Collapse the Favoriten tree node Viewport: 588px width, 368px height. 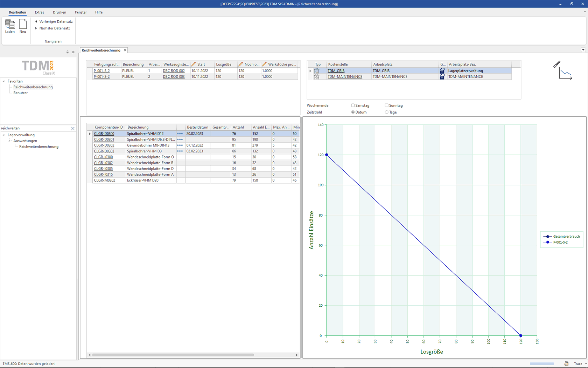click(x=4, y=81)
